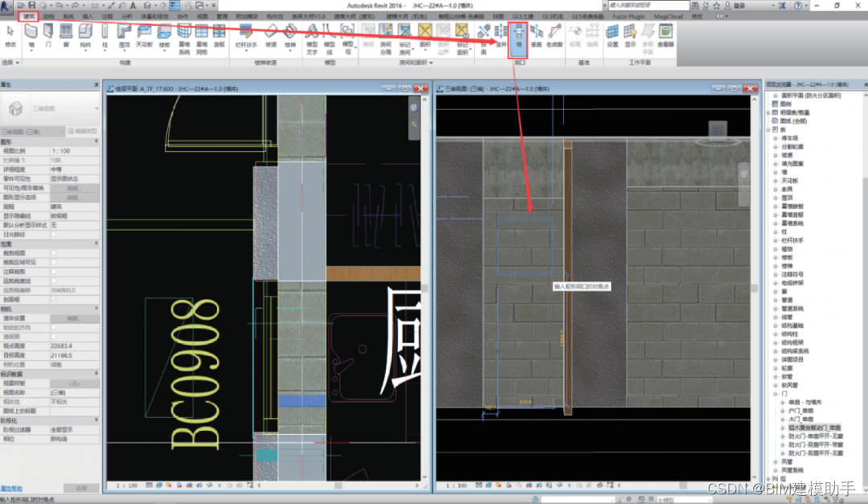
Task: Switch to the MagiCloud ribbon tab
Action: point(668,17)
